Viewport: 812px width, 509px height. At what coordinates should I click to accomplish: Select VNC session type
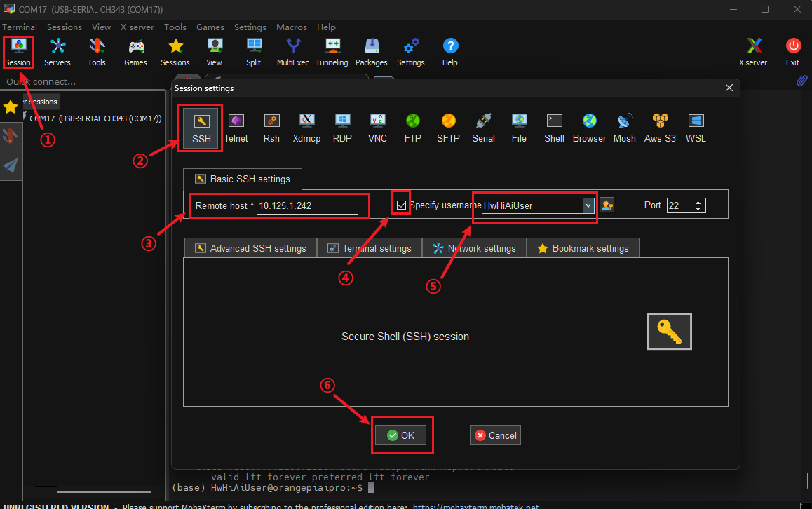pos(377,128)
